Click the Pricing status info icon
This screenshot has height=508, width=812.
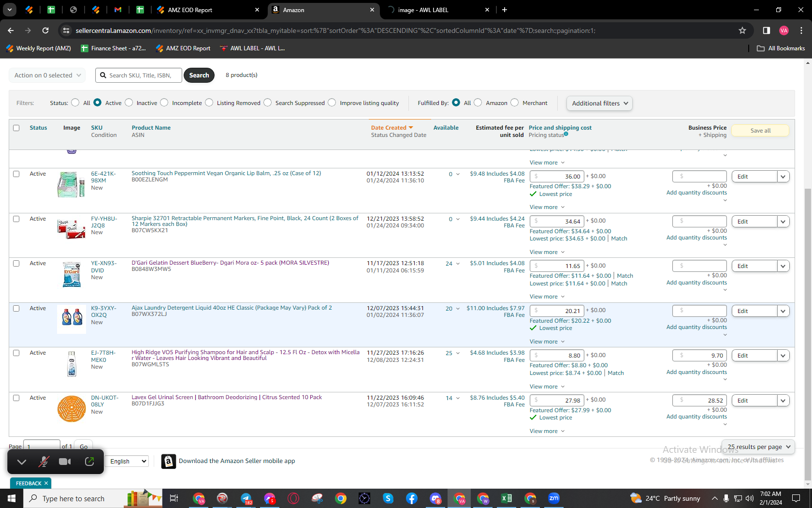(x=566, y=134)
